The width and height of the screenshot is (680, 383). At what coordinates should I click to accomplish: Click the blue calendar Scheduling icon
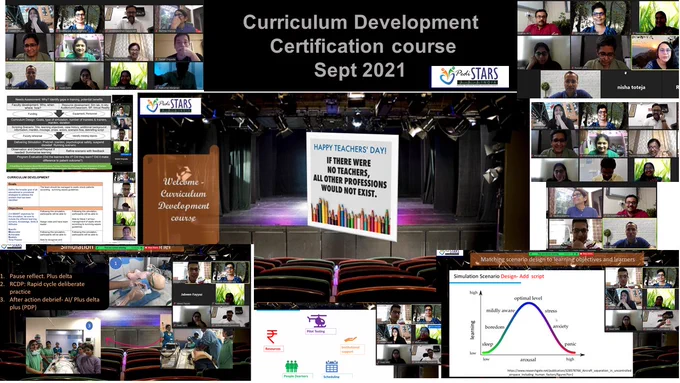(x=332, y=367)
